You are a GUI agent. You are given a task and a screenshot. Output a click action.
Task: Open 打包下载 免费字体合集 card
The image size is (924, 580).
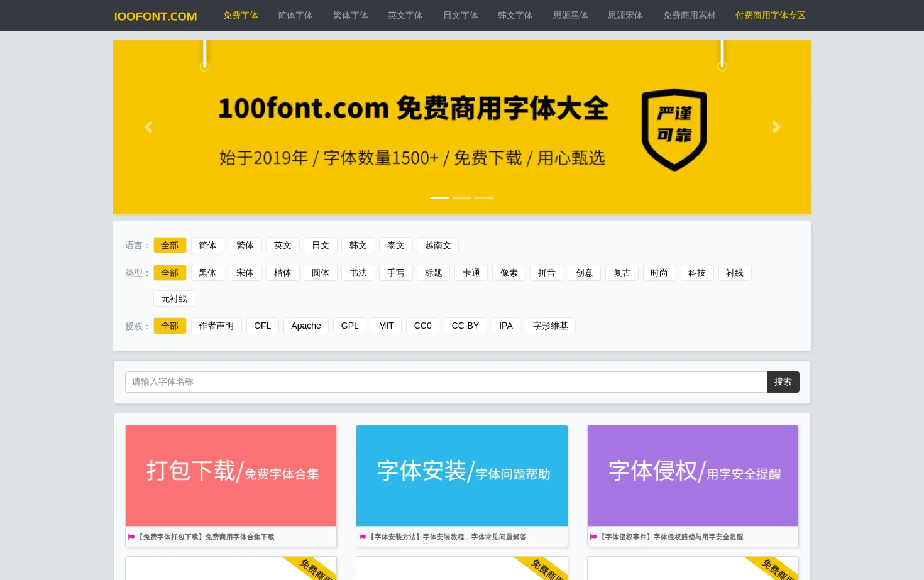pos(231,476)
